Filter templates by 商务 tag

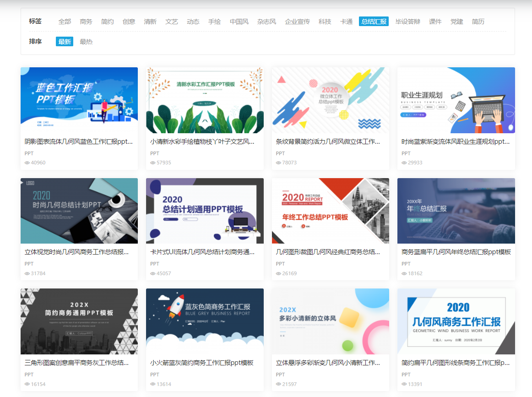coord(86,22)
